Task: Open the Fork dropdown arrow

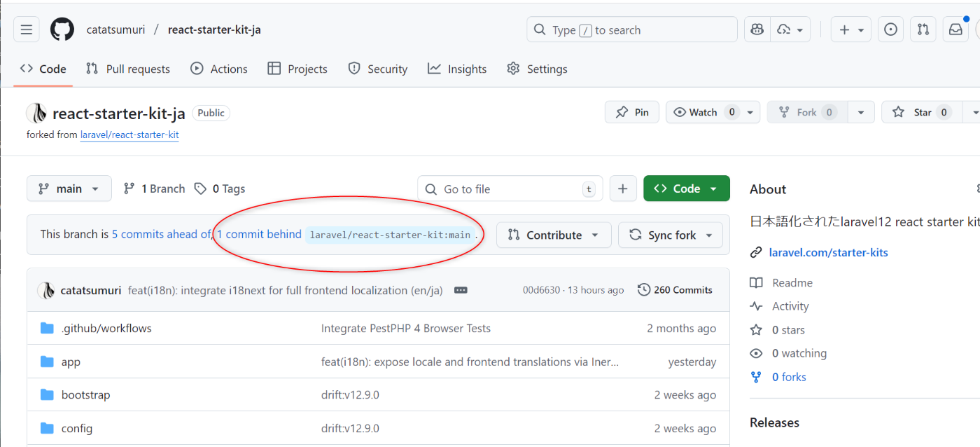Action: [861, 112]
